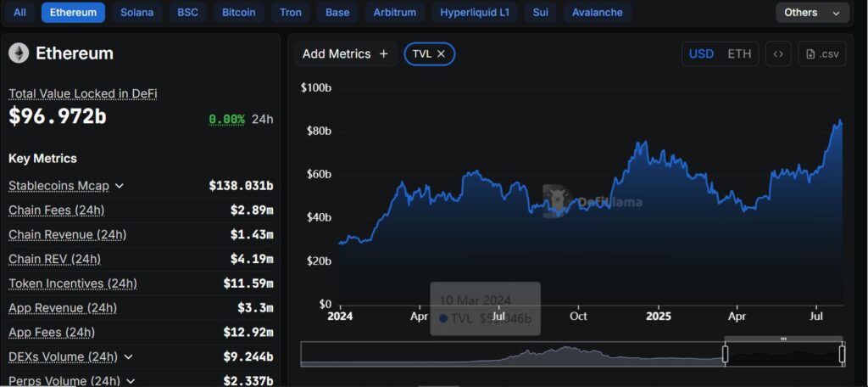Remove the TVL metric chip
The image size is (868, 387).
(x=442, y=53)
